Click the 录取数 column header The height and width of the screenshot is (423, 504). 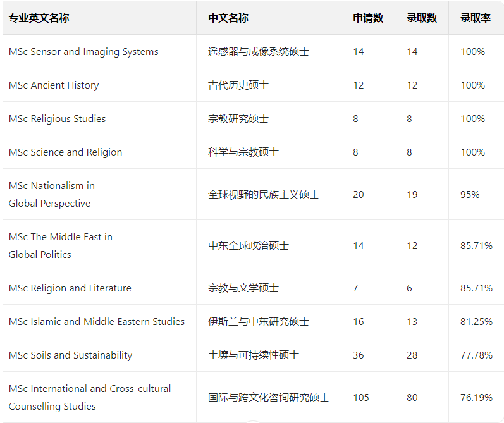(x=422, y=18)
